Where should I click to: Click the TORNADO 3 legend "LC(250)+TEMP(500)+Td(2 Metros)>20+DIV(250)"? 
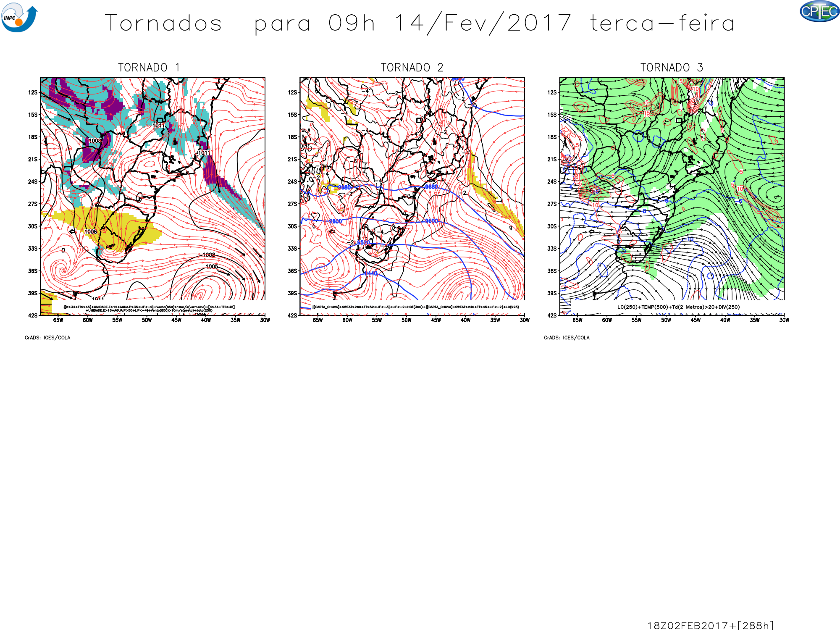pos(678,307)
